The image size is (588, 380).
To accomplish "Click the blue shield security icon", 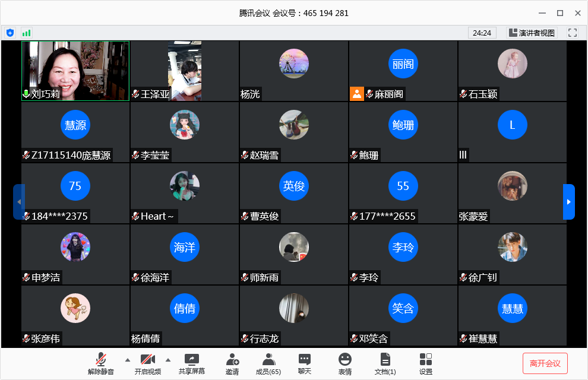I will pos(10,33).
